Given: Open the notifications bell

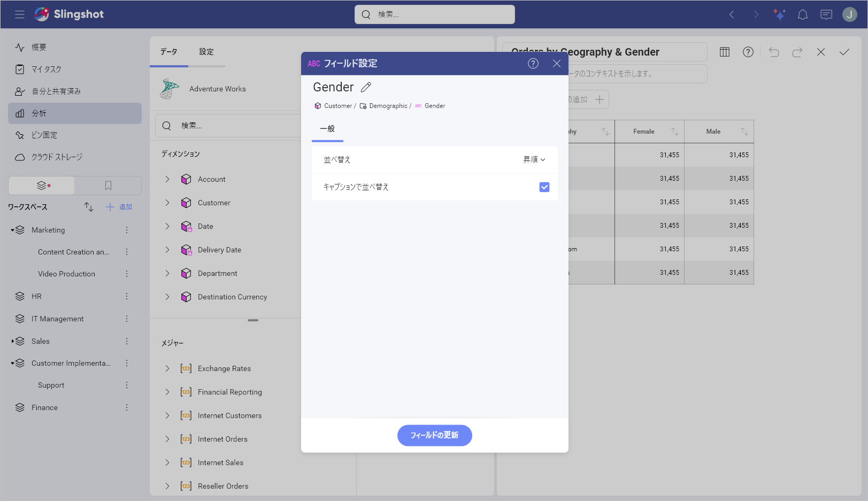Looking at the screenshot, I should (803, 14).
